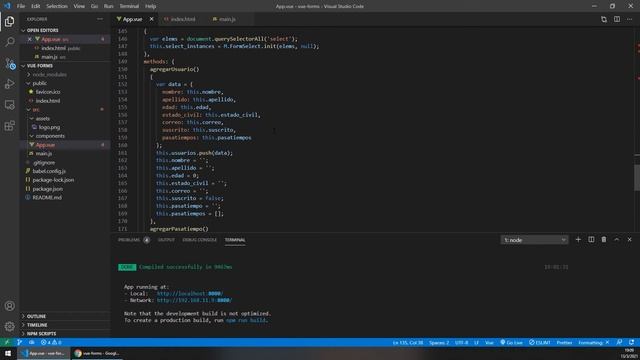640x360 pixels.
Task: Open the localhost:8080 link in terminal
Action: tap(190, 293)
